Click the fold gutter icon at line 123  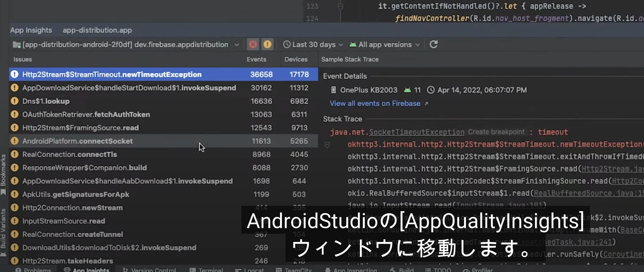coord(340,6)
